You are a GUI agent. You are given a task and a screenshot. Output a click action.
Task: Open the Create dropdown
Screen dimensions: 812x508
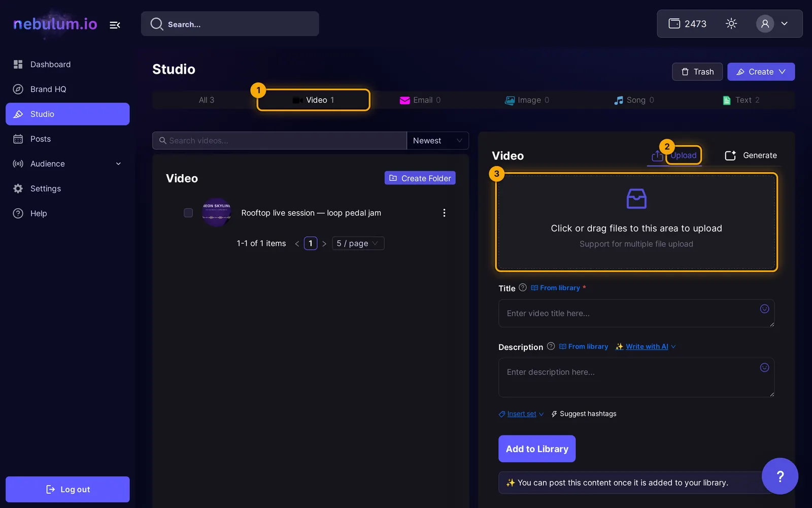coord(761,72)
